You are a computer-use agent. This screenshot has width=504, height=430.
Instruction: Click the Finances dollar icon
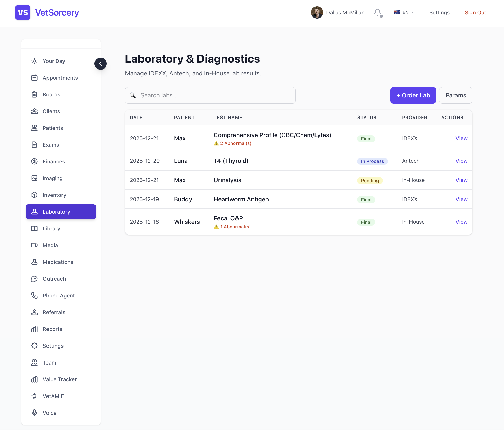(x=34, y=161)
